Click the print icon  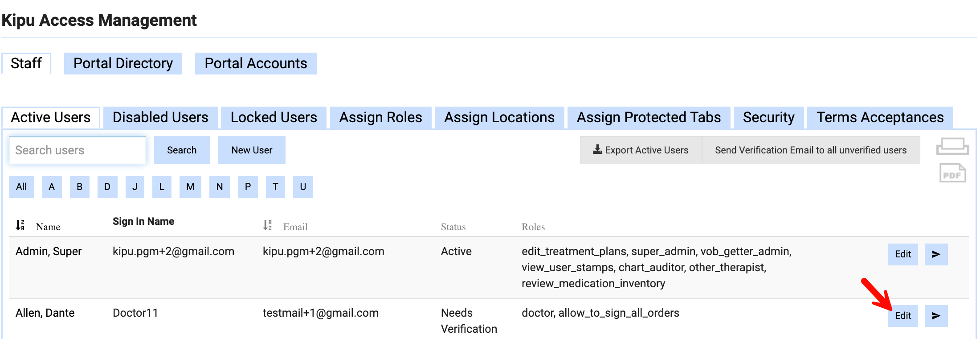pos(952,146)
